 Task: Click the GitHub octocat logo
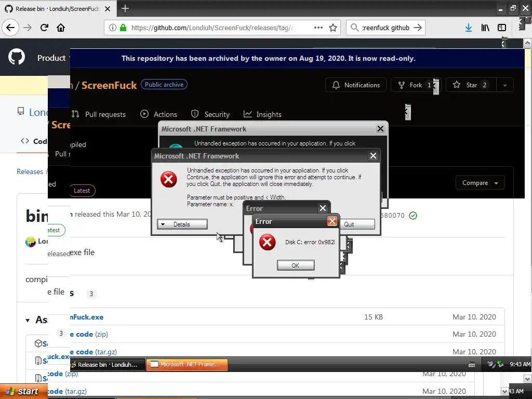tap(17, 57)
